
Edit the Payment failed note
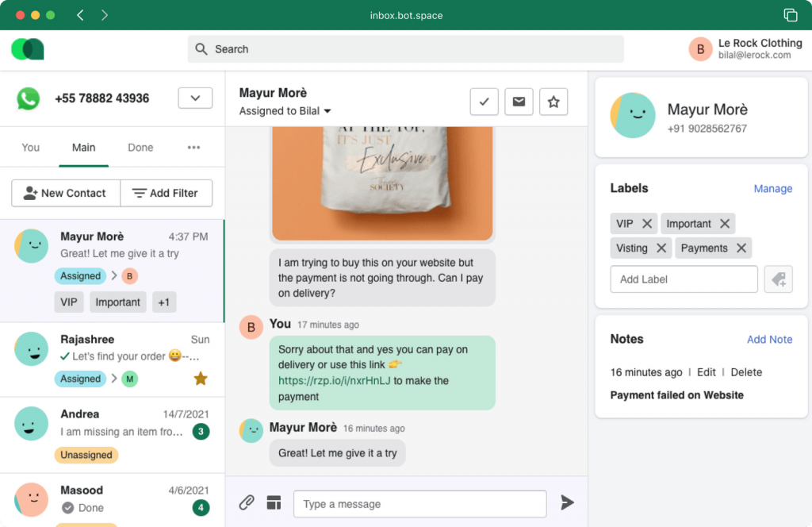coord(706,372)
